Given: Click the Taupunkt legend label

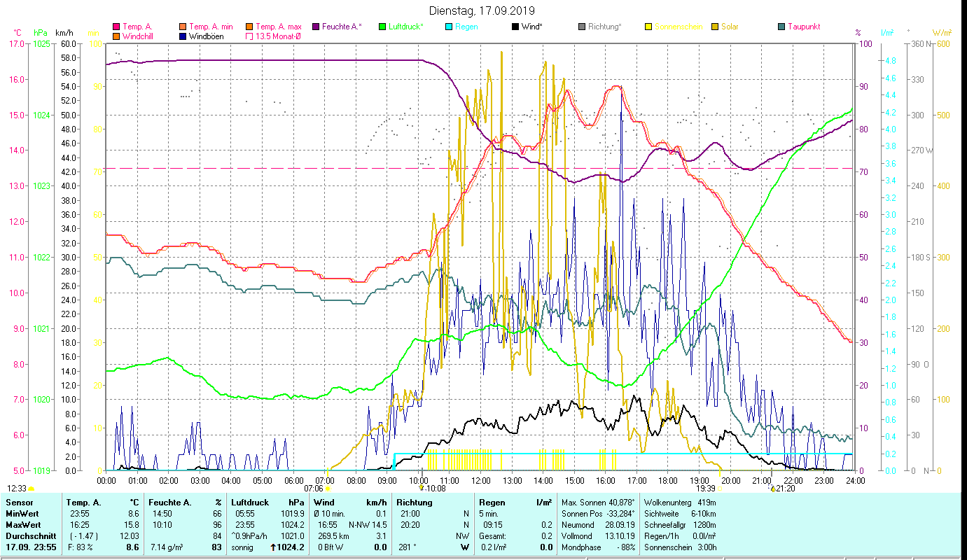Looking at the screenshot, I should point(803,27).
